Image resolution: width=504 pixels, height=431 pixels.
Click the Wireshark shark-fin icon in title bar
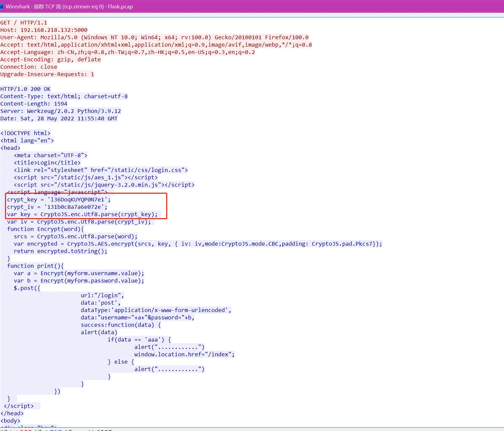click(x=2, y=6)
